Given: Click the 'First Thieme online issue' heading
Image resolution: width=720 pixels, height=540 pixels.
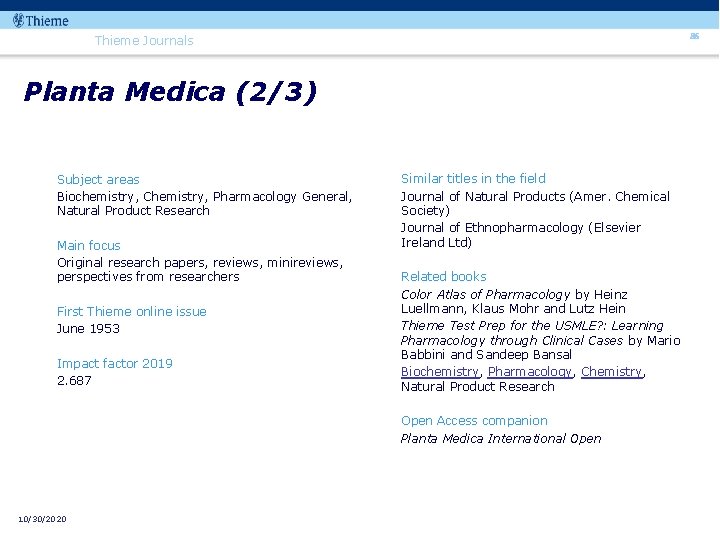Looking at the screenshot, I should [x=132, y=312].
